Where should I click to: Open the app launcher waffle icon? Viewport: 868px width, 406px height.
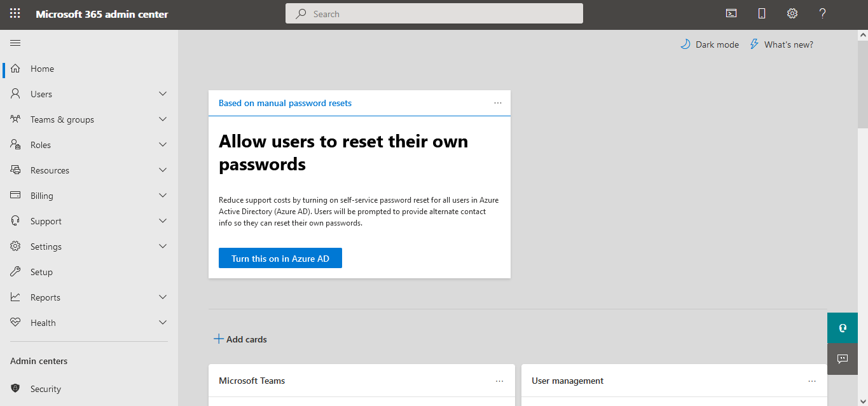point(15,13)
